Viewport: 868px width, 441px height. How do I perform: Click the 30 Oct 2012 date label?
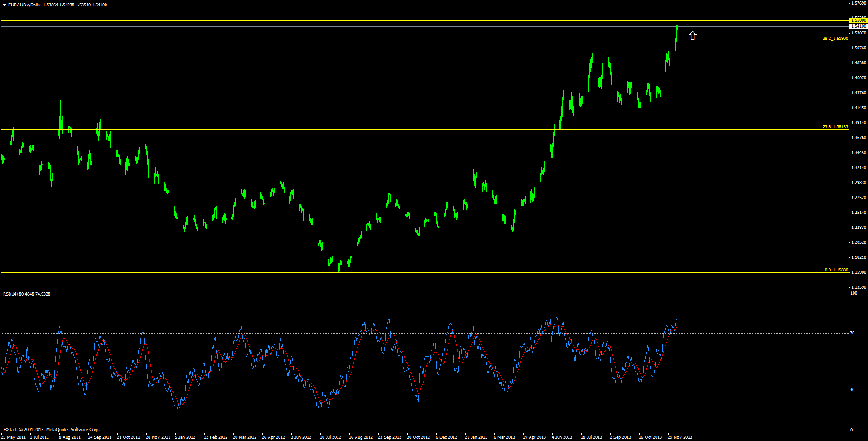pyautogui.click(x=419, y=437)
